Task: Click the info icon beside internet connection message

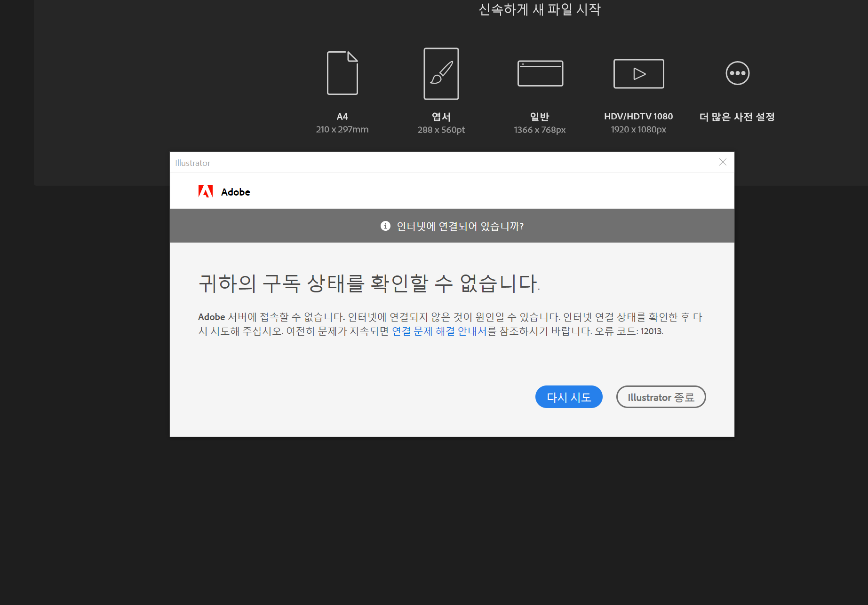Action: (x=385, y=226)
